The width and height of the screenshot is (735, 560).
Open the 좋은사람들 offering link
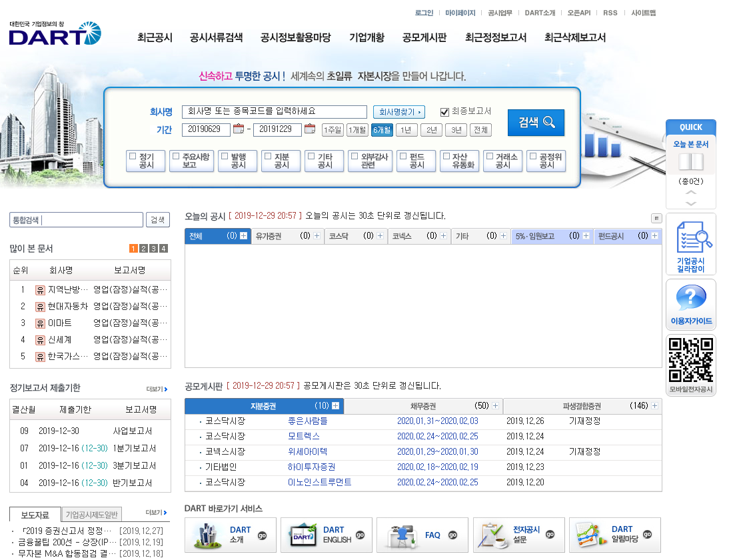click(307, 421)
